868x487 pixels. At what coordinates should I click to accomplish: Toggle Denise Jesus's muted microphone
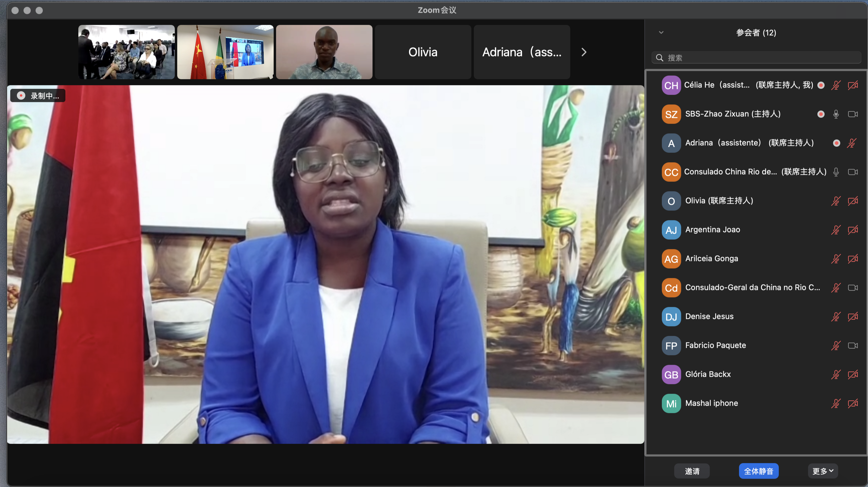[x=836, y=317]
